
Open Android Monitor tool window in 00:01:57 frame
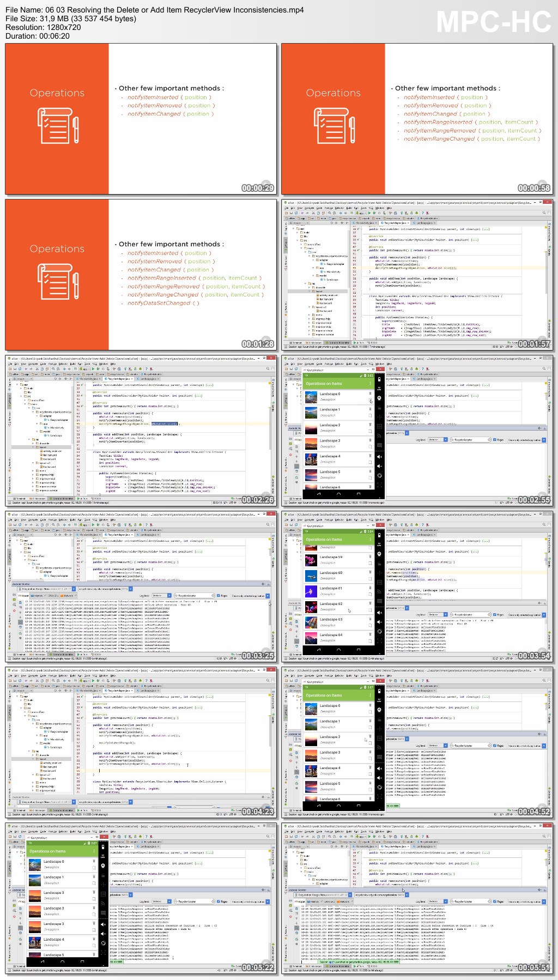[337, 343]
